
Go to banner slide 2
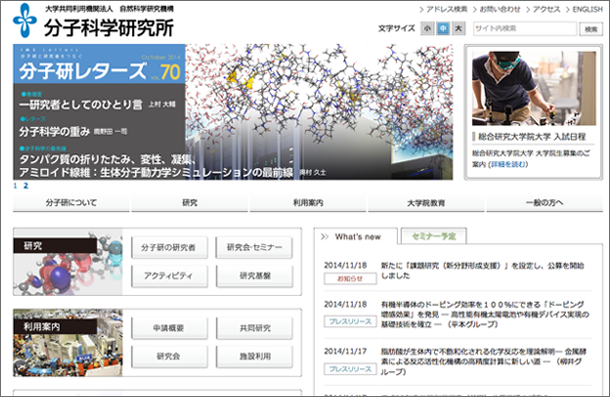26,186
